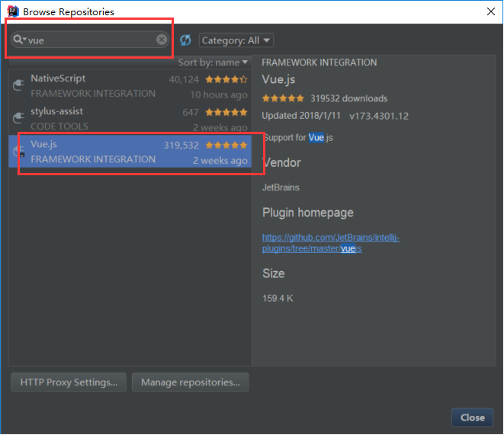Image resolution: width=504 pixels, height=435 pixels.
Task: Click the star rating in Vue.js details pane
Action: 283,98
